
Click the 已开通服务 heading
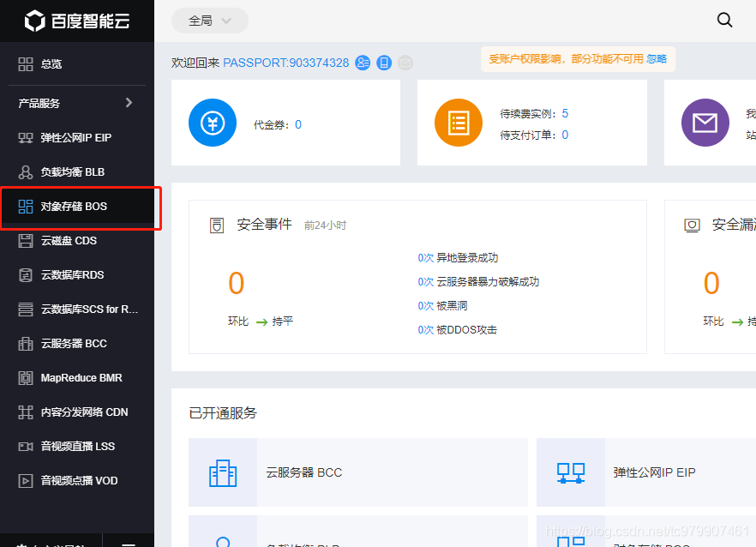[223, 413]
